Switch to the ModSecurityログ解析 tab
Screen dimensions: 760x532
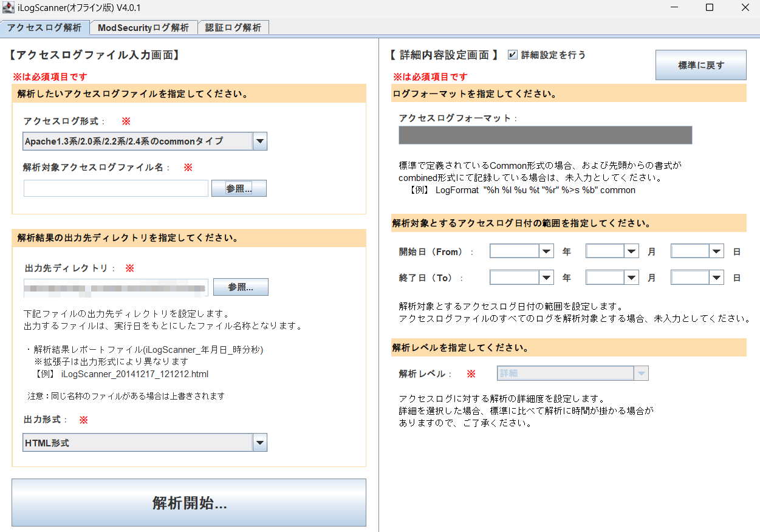point(143,28)
